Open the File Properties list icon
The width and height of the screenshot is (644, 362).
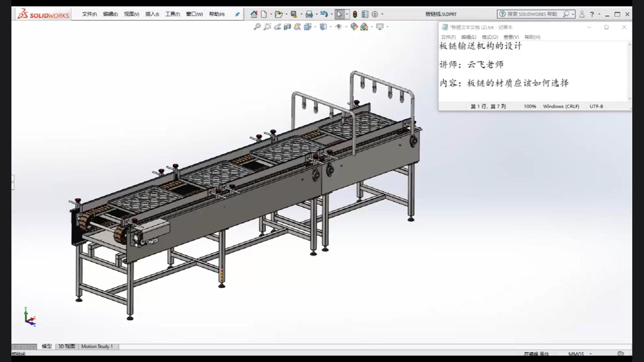click(x=365, y=14)
